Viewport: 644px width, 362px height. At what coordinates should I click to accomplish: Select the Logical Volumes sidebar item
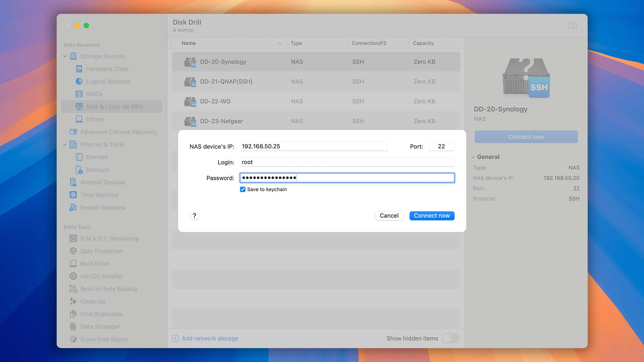pyautogui.click(x=111, y=81)
